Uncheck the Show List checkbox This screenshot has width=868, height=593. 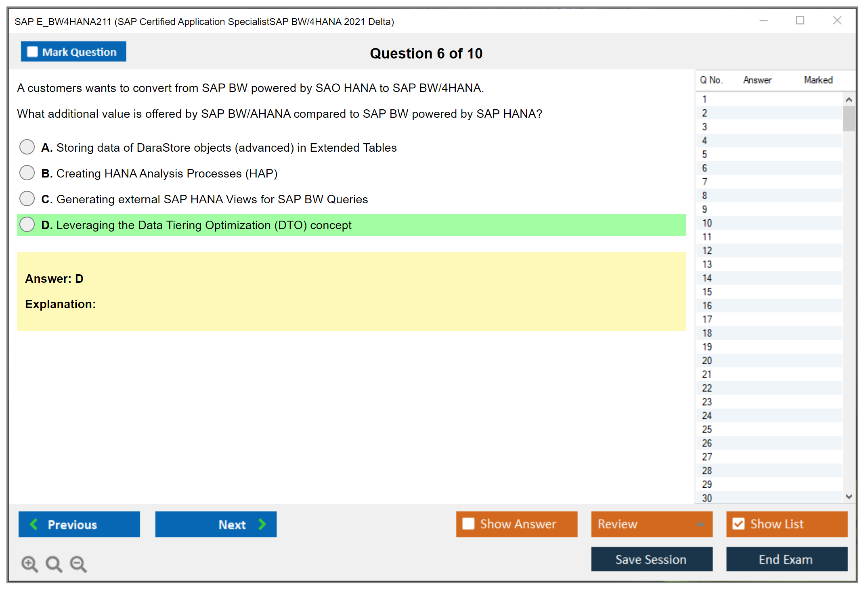coord(738,524)
